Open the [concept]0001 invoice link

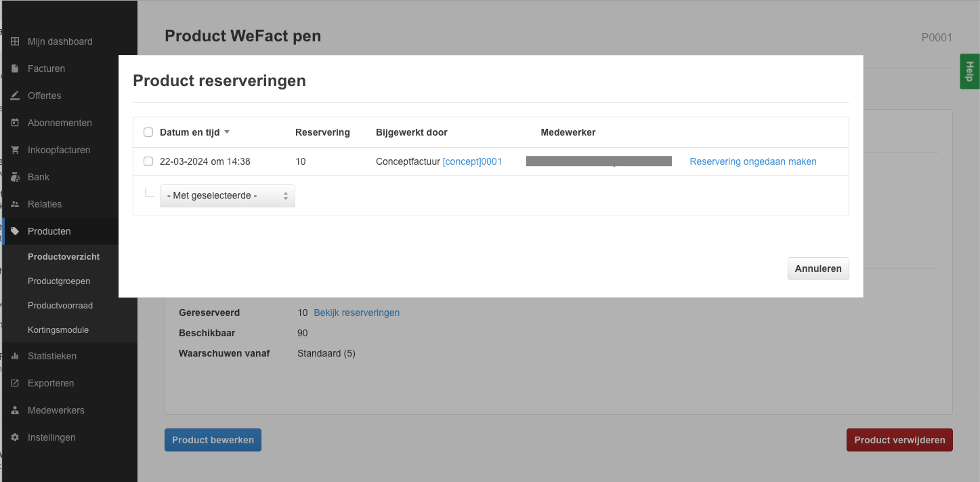(x=472, y=161)
